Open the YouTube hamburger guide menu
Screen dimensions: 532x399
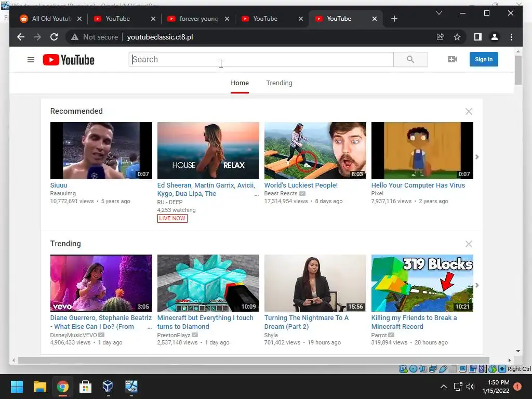pos(31,60)
